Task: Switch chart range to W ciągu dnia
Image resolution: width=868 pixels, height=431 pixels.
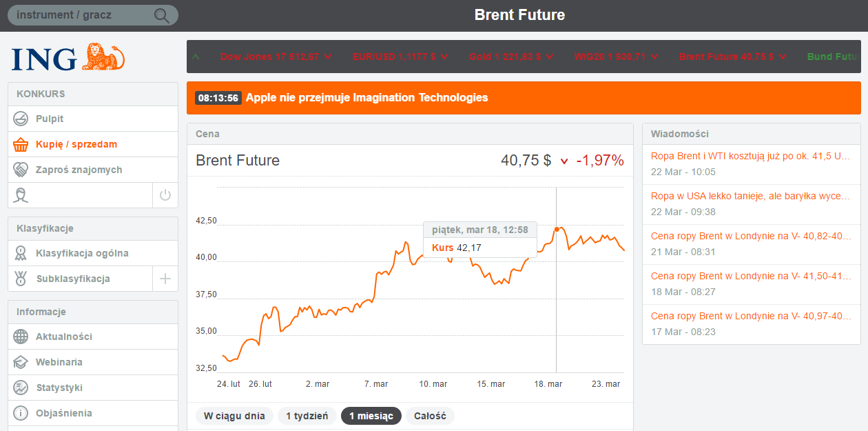Action: [234, 416]
